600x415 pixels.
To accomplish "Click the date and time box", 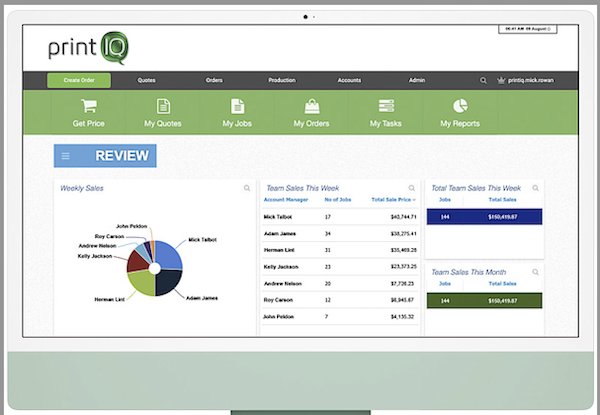I will pyautogui.click(x=528, y=29).
